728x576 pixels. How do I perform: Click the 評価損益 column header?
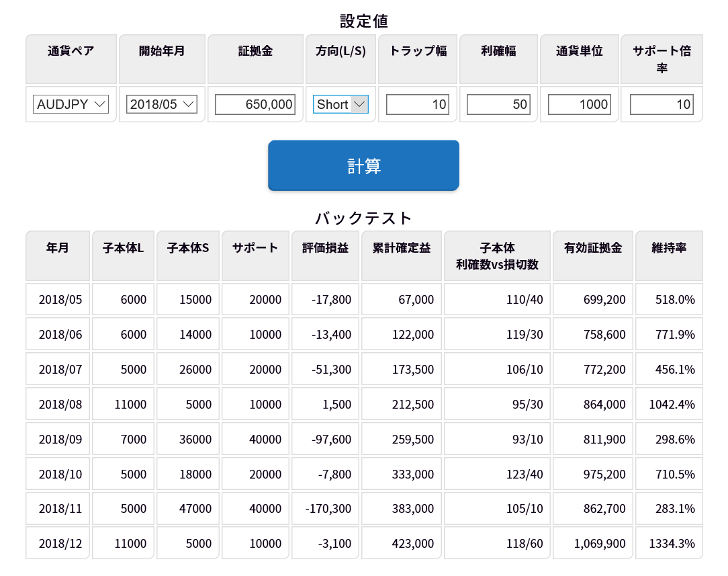[x=326, y=255]
